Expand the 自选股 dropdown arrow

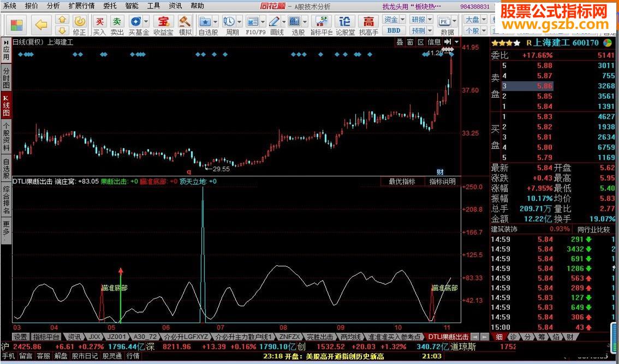pyautogui.click(x=216, y=21)
